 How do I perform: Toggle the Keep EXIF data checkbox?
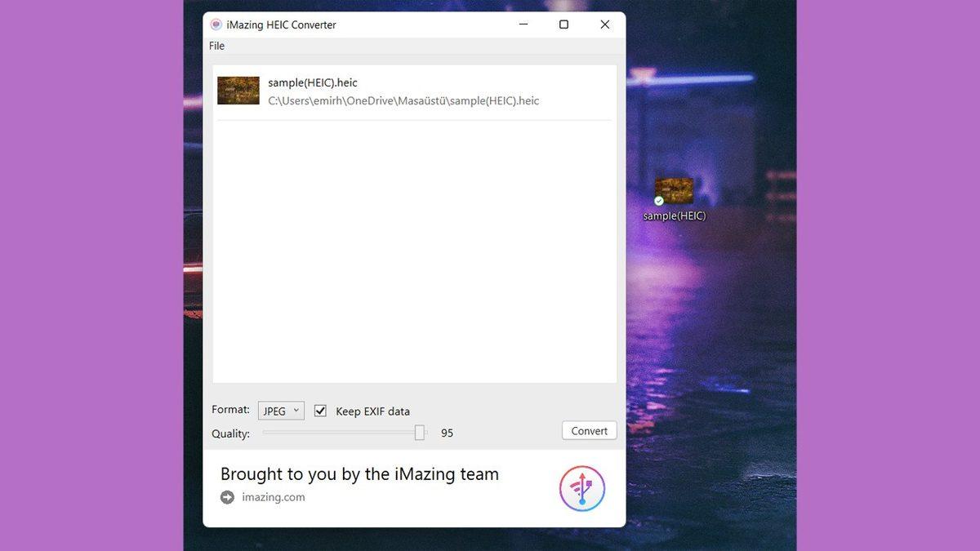(x=321, y=411)
